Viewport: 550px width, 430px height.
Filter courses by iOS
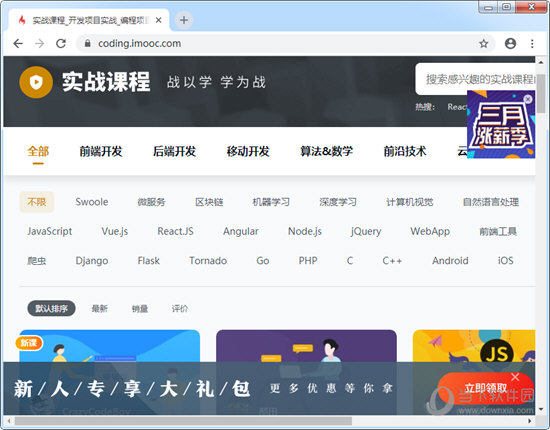click(x=505, y=261)
